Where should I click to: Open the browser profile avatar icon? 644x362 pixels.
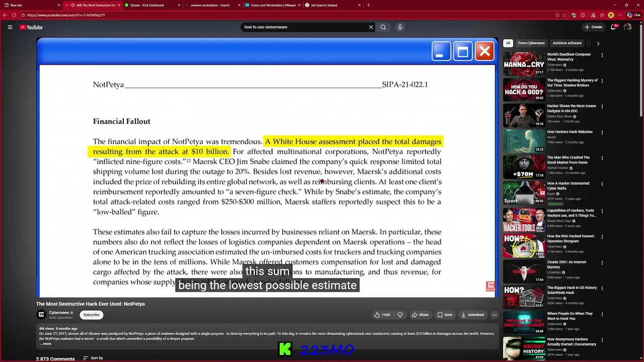(611, 15)
